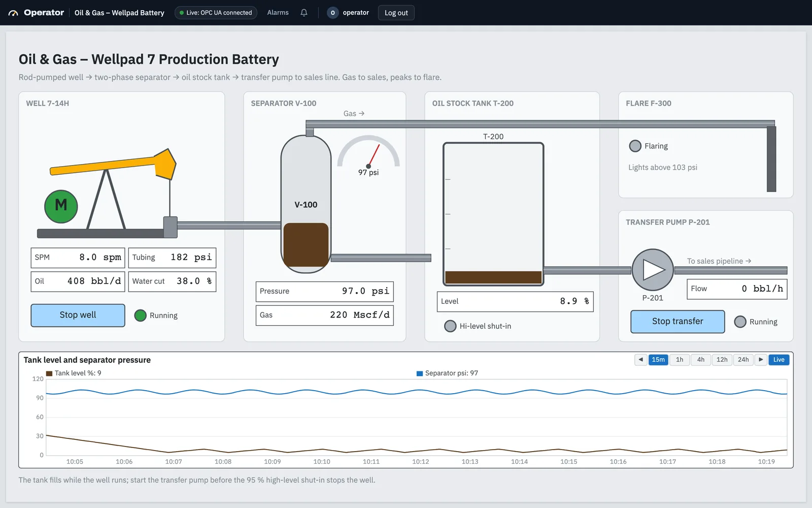Click the Oil rate 408 bbl/d field

point(78,281)
